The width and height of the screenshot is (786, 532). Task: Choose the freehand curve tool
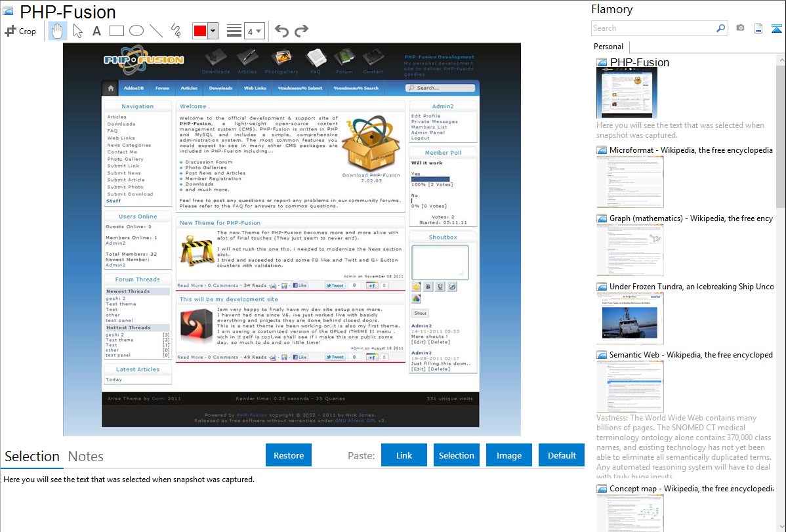pos(176,31)
